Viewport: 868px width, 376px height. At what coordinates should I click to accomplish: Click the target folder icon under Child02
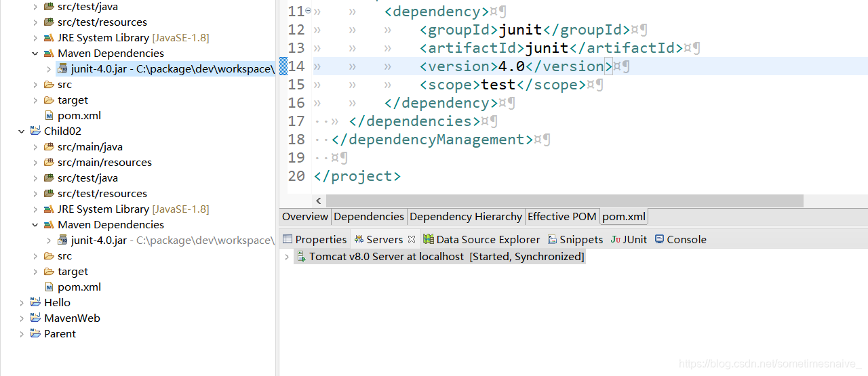tap(49, 271)
